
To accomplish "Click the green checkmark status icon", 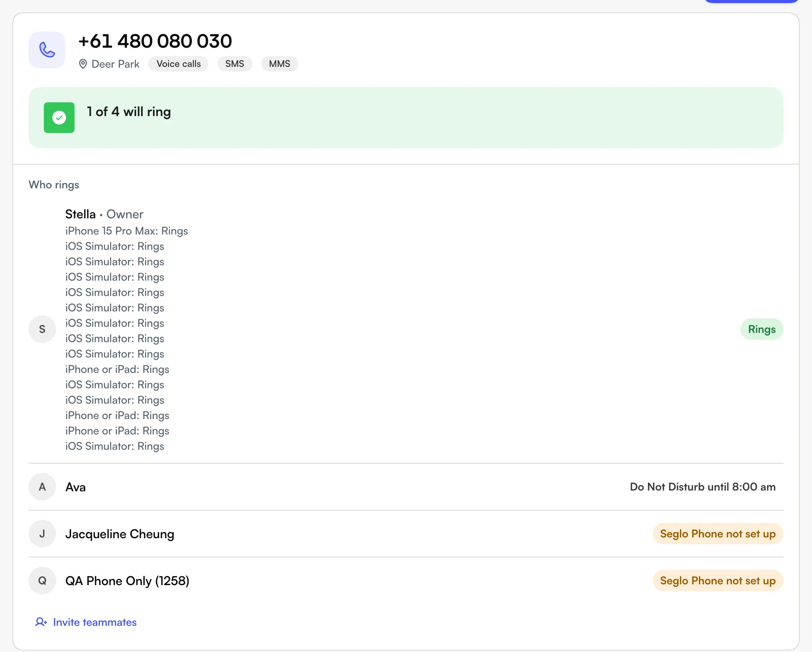I will coord(59,118).
